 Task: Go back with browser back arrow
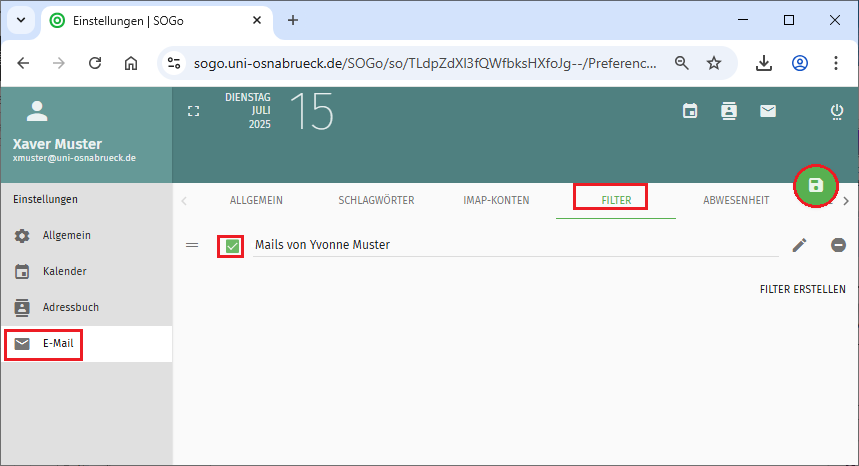(23, 63)
